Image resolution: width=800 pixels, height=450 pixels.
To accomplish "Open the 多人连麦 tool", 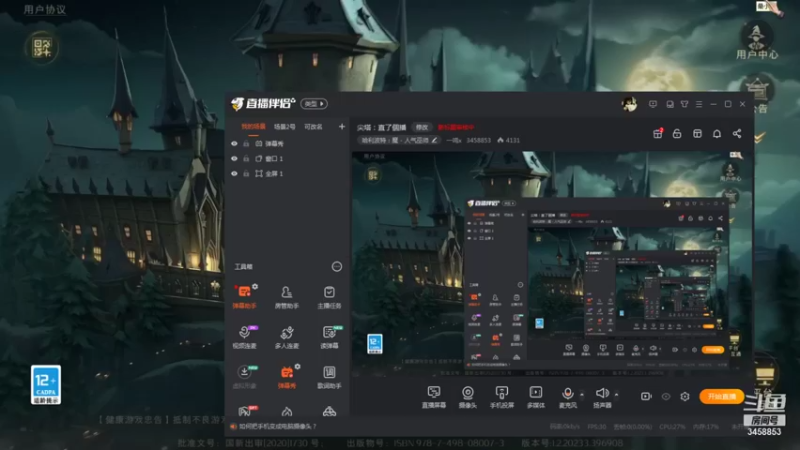I will 287,337.
